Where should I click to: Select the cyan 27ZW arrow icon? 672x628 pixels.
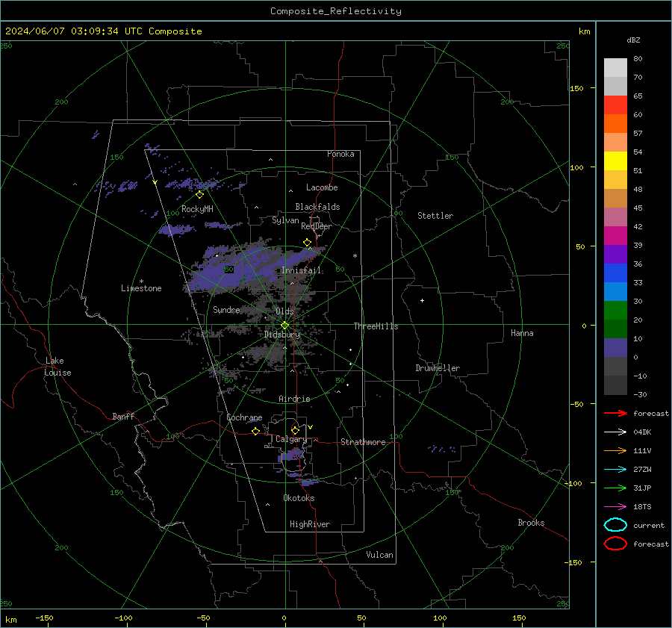tap(615, 470)
